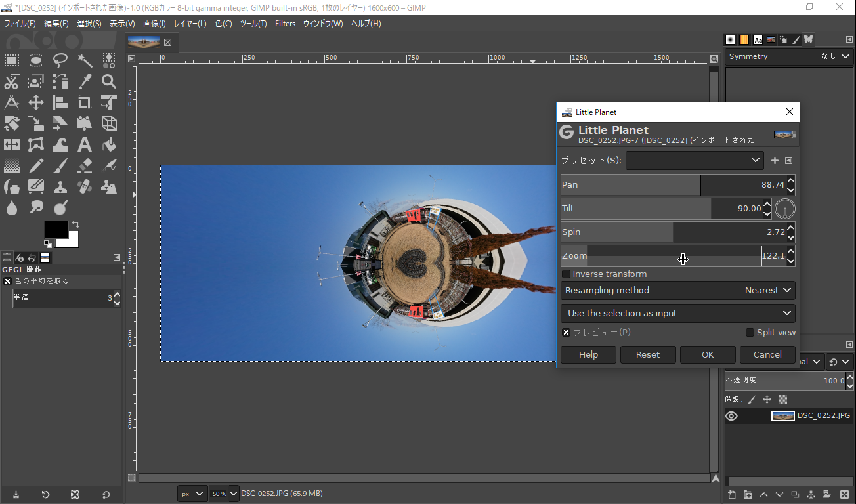This screenshot has height=504, width=856.
Task: Select the Paths tool
Action: pyautogui.click(x=60, y=81)
